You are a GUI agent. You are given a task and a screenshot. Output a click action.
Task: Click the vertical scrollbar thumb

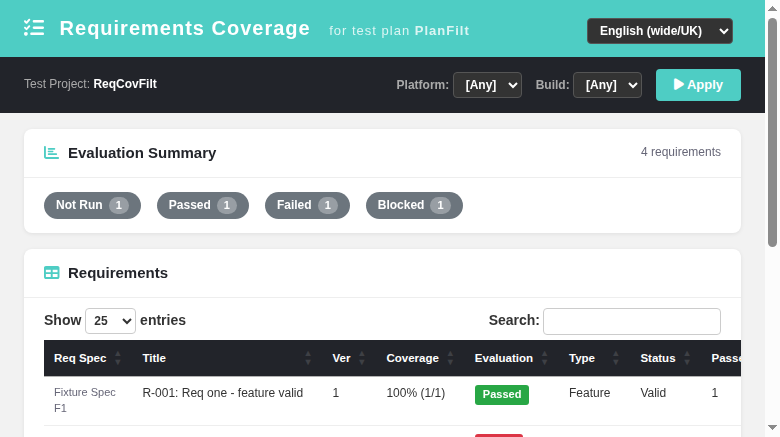click(x=772, y=132)
